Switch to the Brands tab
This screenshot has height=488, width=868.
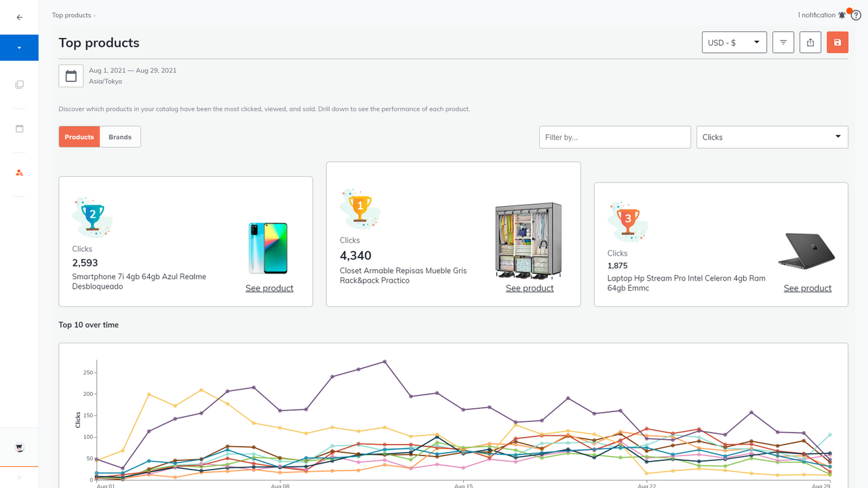tap(120, 136)
